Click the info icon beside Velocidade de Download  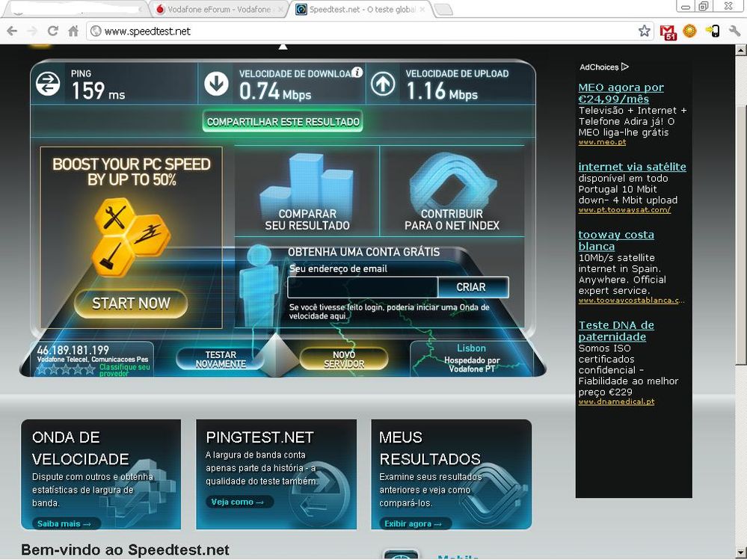(357, 73)
